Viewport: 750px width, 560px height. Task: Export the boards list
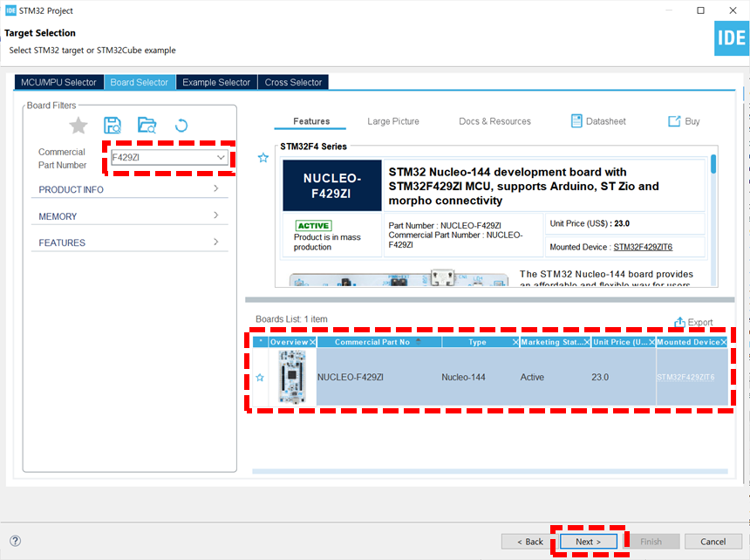(x=693, y=323)
